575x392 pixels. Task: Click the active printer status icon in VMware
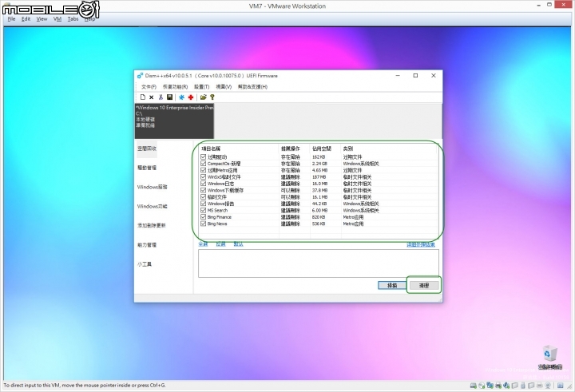(x=498, y=386)
